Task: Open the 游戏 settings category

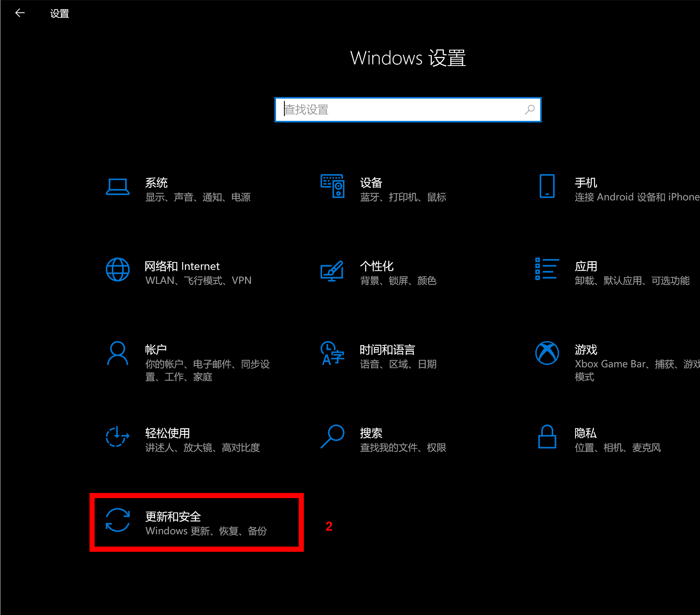Action: click(x=586, y=349)
